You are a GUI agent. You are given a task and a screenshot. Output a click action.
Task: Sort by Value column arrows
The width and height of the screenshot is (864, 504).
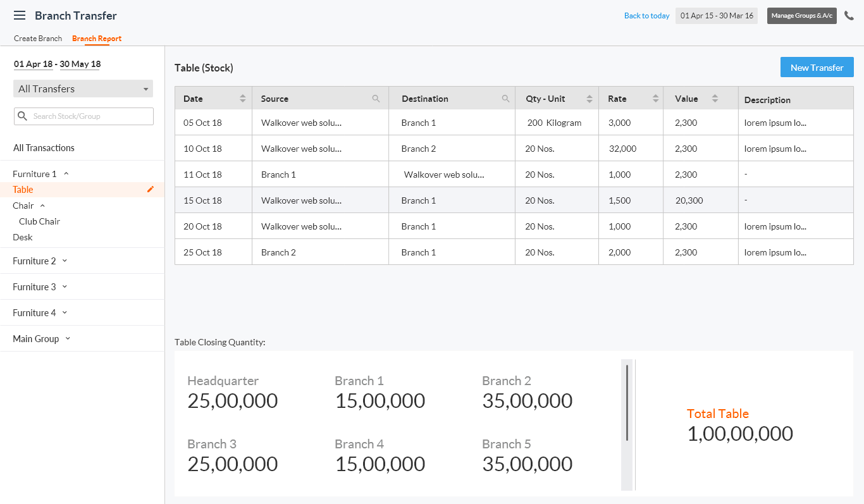715,99
